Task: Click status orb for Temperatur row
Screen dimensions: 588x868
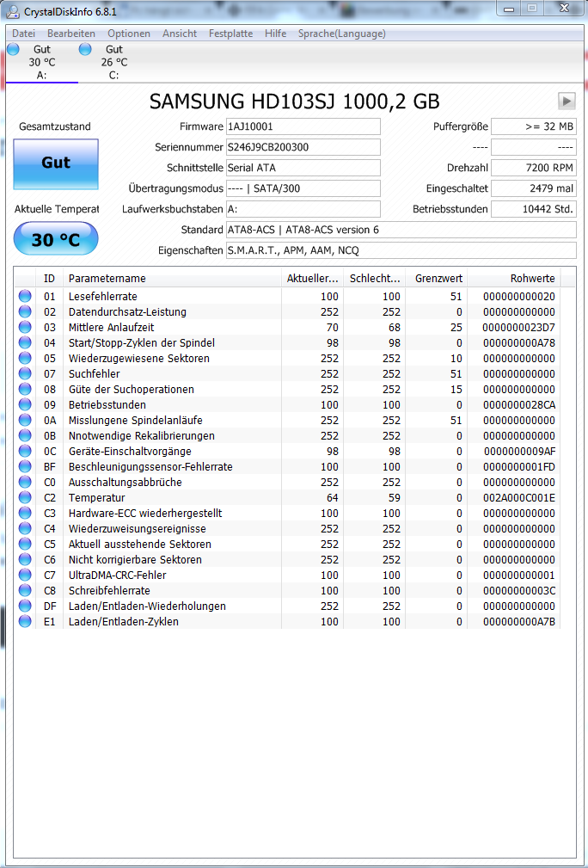Action: [x=24, y=498]
